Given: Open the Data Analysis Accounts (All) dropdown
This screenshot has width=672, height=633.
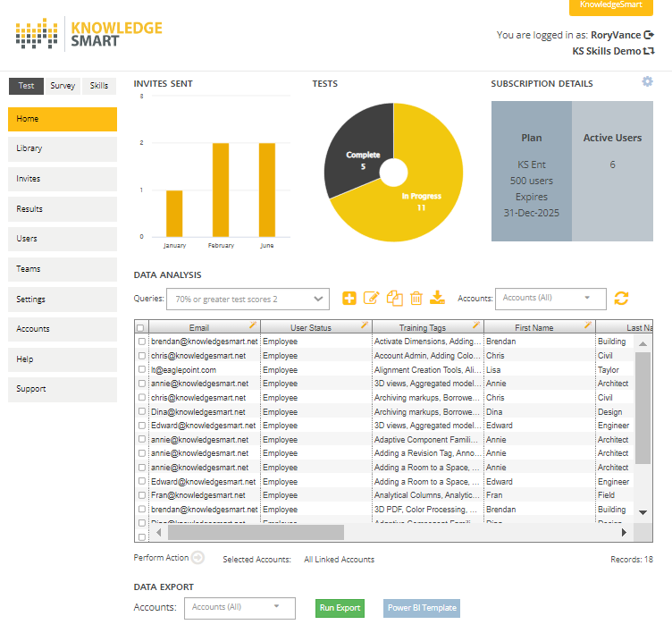Looking at the screenshot, I should coord(550,299).
